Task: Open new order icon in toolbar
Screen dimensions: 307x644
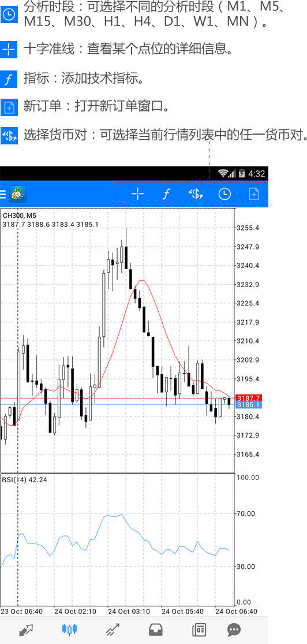Action: tap(254, 194)
